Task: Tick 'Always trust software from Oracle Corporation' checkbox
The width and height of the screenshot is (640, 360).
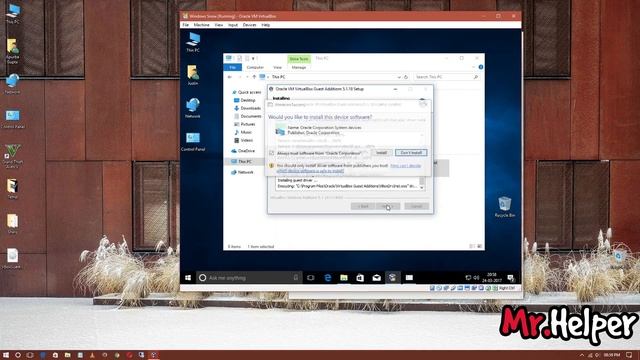Action: 271,153
